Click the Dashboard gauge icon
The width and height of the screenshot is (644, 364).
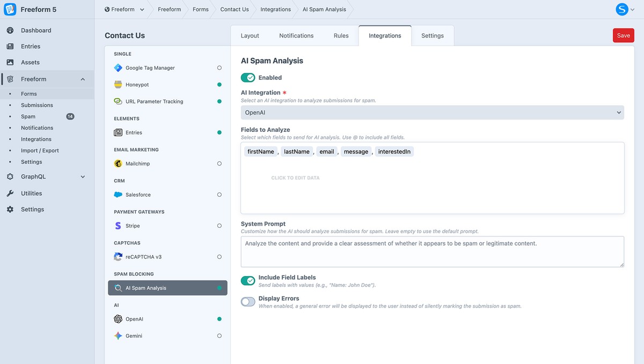click(10, 31)
